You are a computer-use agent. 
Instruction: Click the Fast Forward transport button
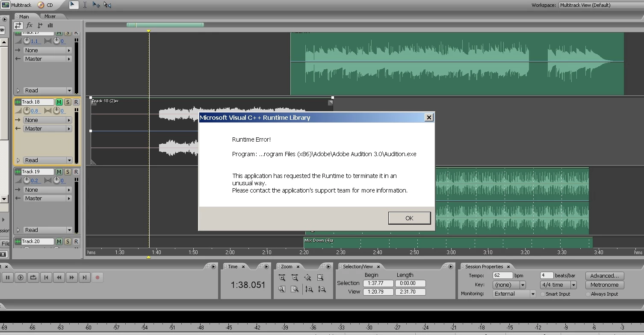click(72, 278)
